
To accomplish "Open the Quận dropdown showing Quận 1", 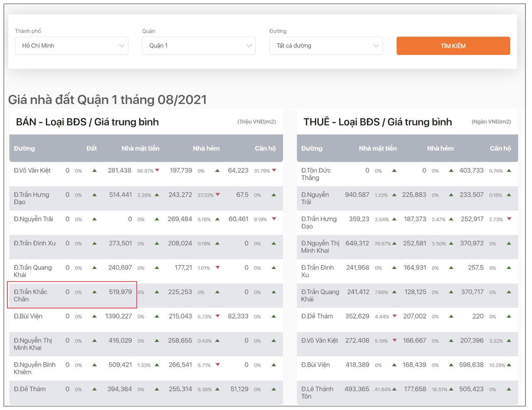I will 199,46.
